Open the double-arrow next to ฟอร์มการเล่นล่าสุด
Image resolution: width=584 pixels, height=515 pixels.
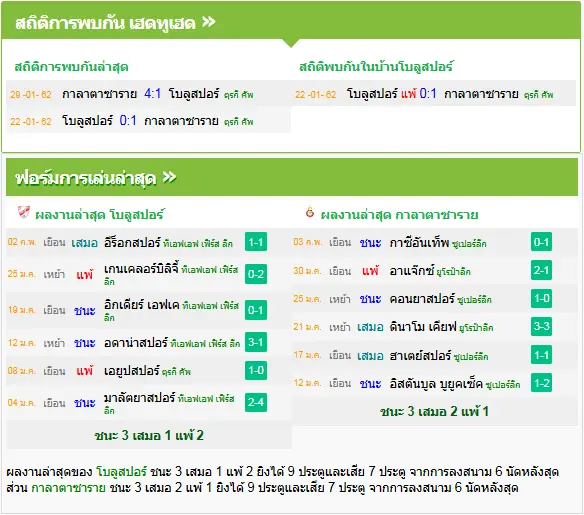point(169,177)
